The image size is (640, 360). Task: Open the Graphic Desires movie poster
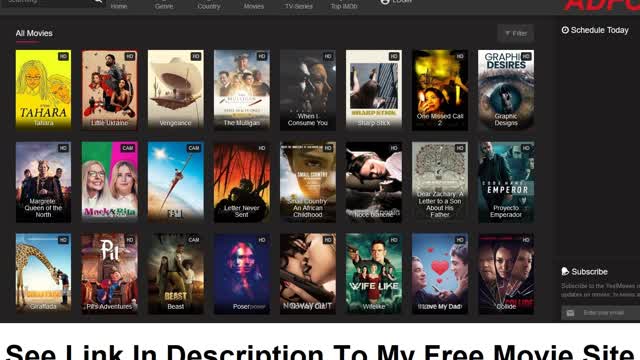[x=506, y=90]
